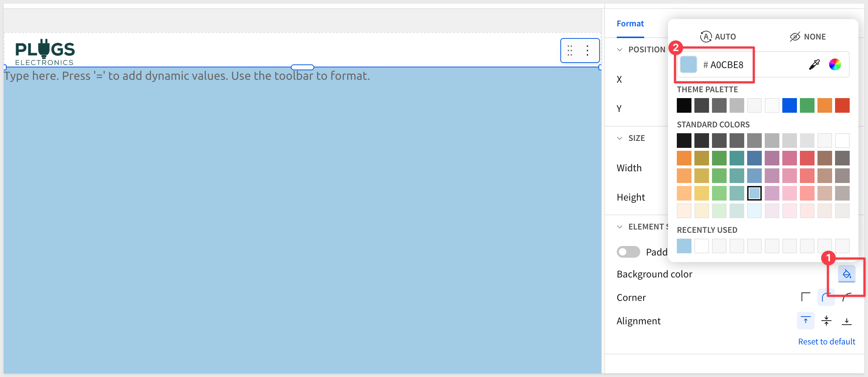
Task: Select the rounded corner style icon
Action: (x=826, y=297)
